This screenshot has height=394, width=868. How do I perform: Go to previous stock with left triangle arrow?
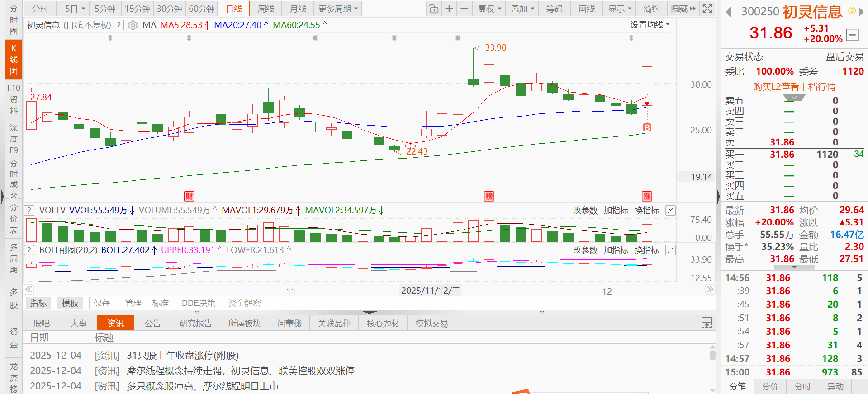tap(728, 12)
